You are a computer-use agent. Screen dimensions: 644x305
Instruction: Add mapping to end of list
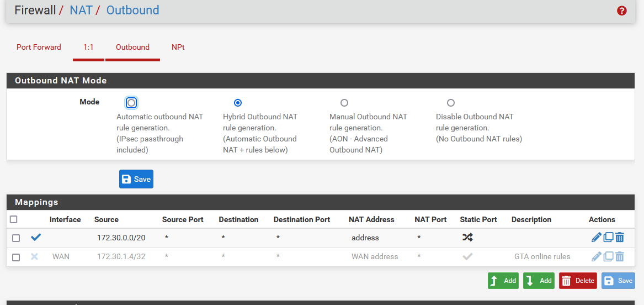[x=539, y=281]
